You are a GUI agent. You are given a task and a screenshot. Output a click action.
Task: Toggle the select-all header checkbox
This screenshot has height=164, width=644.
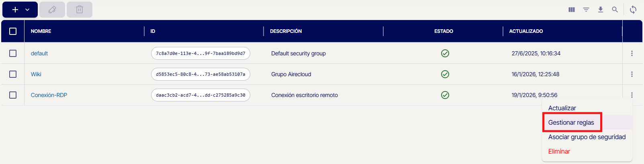[x=13, y=31]
